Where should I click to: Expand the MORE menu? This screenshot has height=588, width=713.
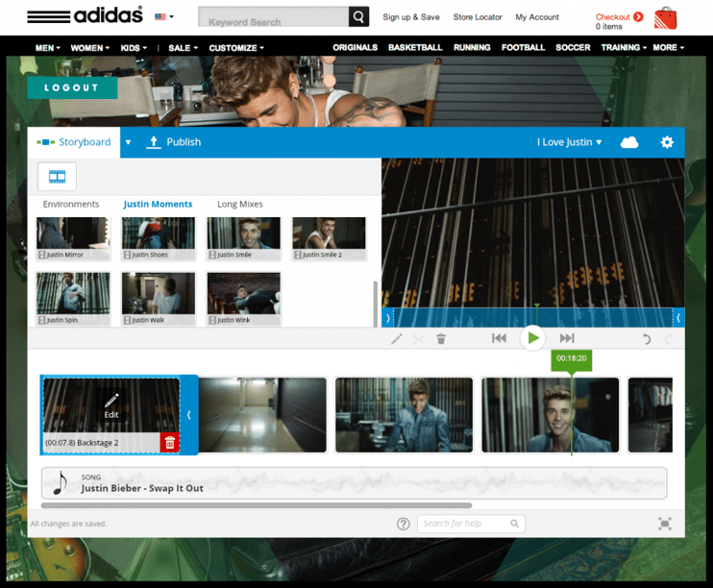(x=669, y=47)
